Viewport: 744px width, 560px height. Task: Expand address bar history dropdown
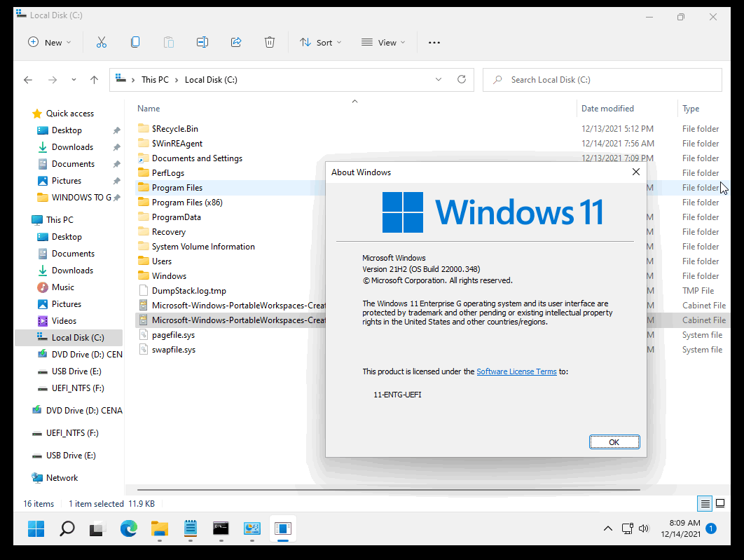pos(439,79)
